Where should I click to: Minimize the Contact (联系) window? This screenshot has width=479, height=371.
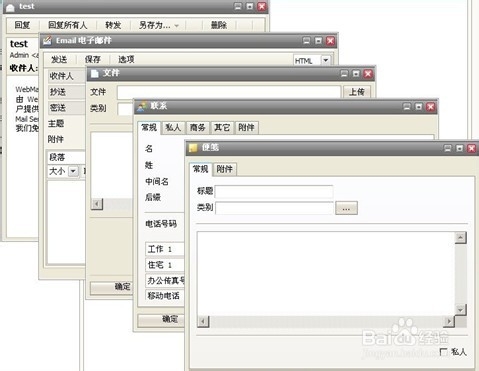point(407,107)
